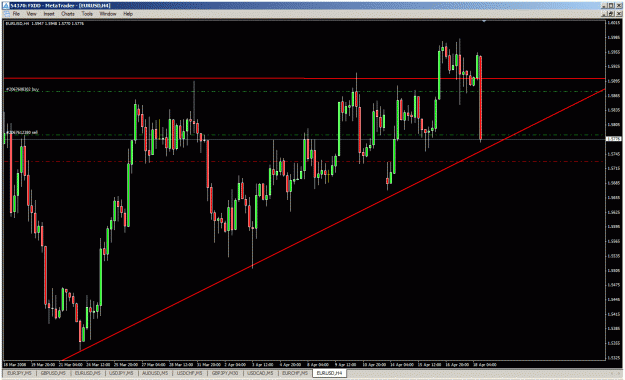Switch to the GBPUSD,M5 chart tab

point(53,373)
